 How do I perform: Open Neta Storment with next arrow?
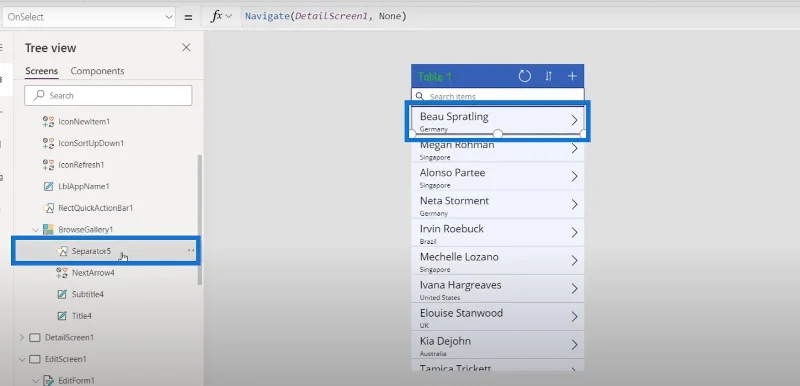(x=574, y=204)
